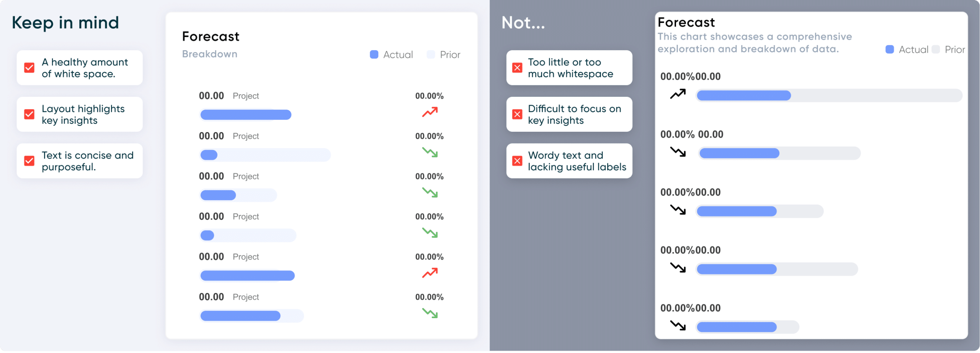Click the bottom black downward trend arrow in right card
The image size is (980, 353).
(678, 326)
